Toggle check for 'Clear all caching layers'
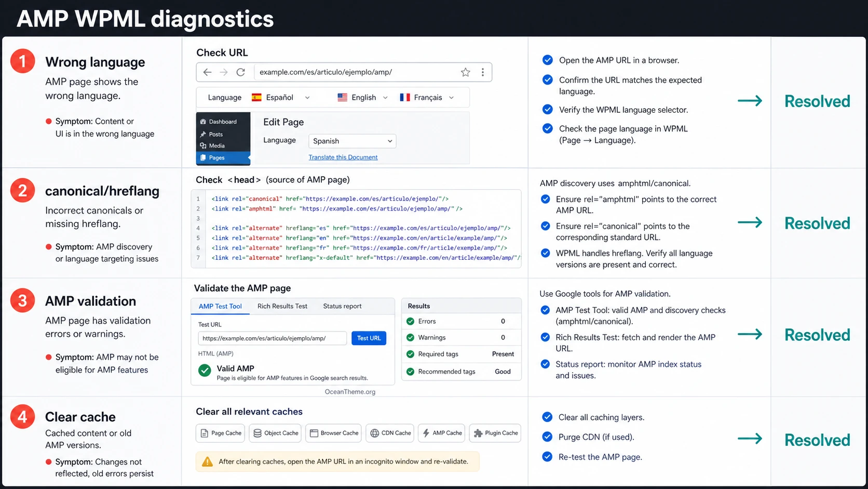Screen dimensions: 868x489 [x=547, y=417]
